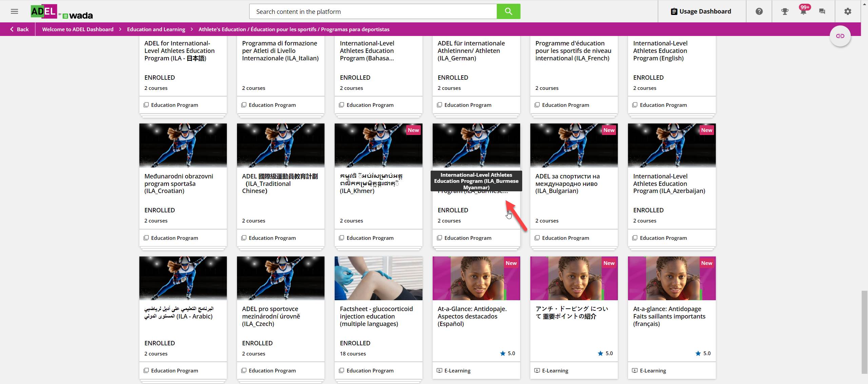Image resolution: width=868 pixels, height=384 pixels.
Task: Open the settings gear icon
Action: 848,12
